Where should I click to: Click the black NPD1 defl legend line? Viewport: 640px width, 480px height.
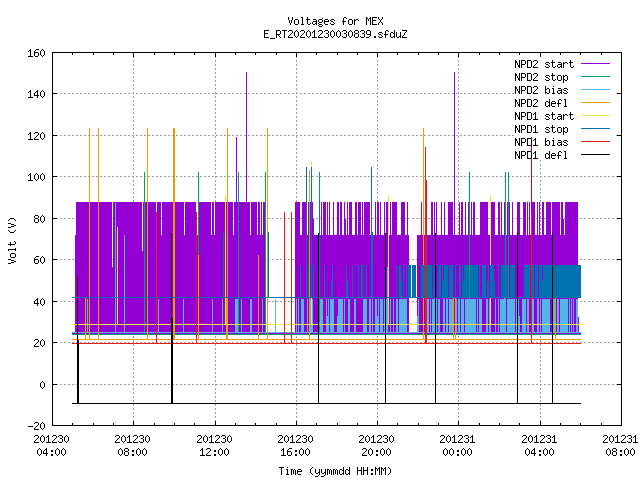click(595, 155)
